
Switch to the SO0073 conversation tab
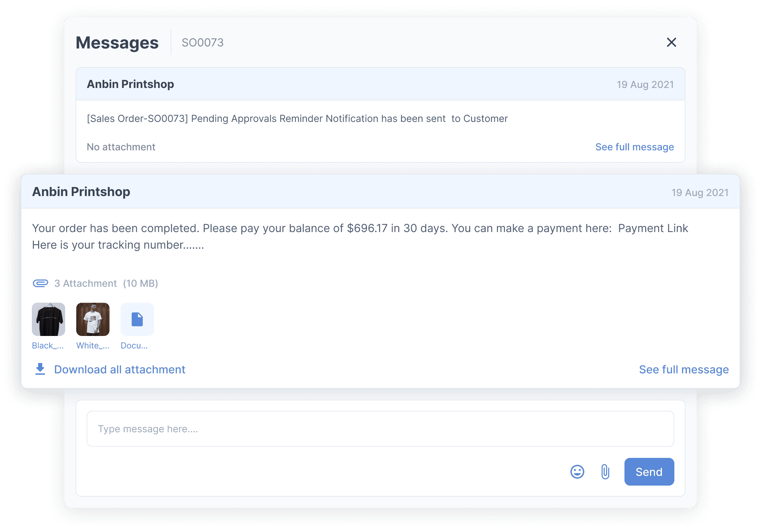203,42
